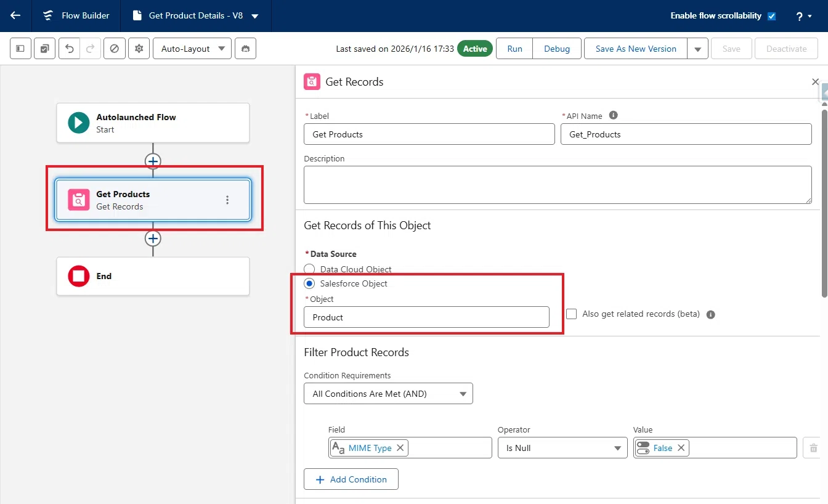Click the Active status badge

coord(475,49)
